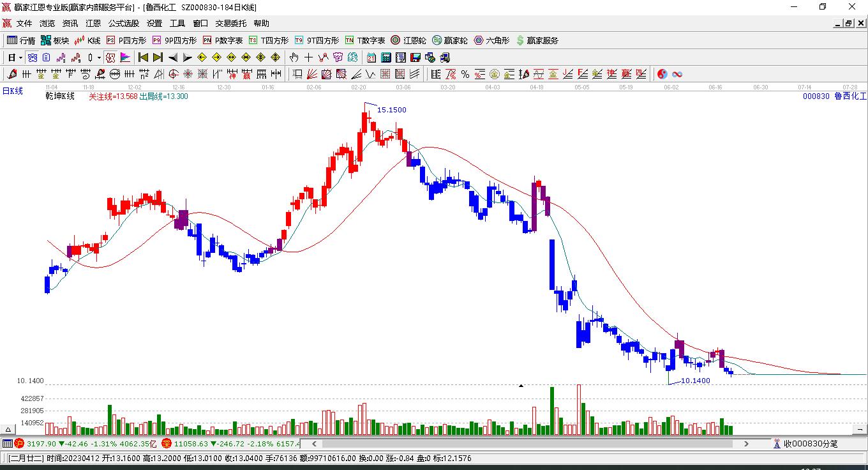This screenshot has width=868, height=470.
Task: Click the 收000830分笔 status button
Action: pyautogui.click(x=805, y=443)
